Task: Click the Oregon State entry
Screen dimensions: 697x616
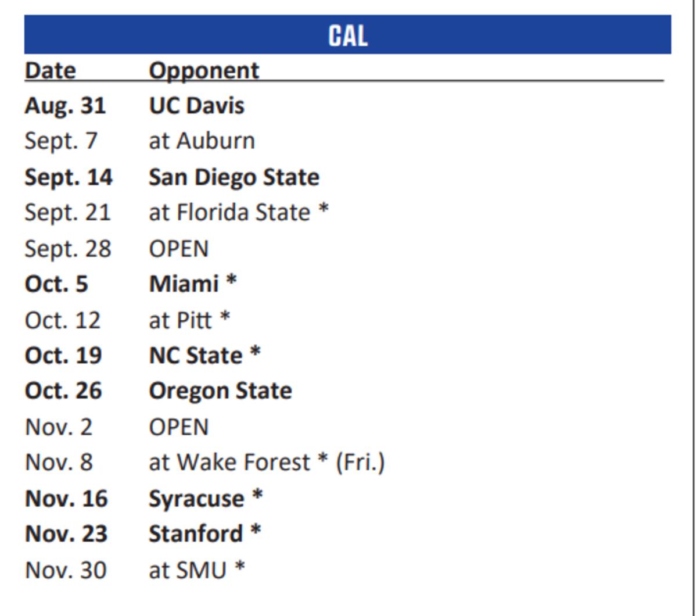Action: coord(220,391)
